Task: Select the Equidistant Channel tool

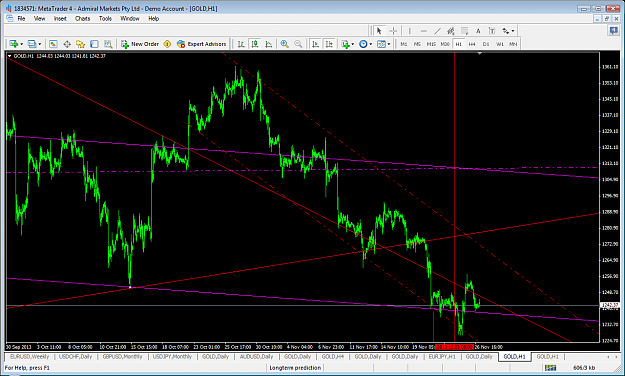Action: tap(451, 31)
